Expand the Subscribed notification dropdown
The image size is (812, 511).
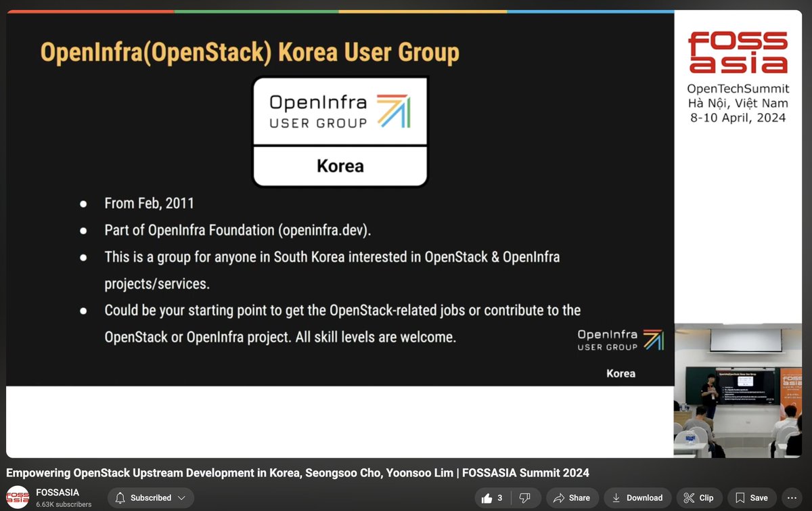(150, 498)
